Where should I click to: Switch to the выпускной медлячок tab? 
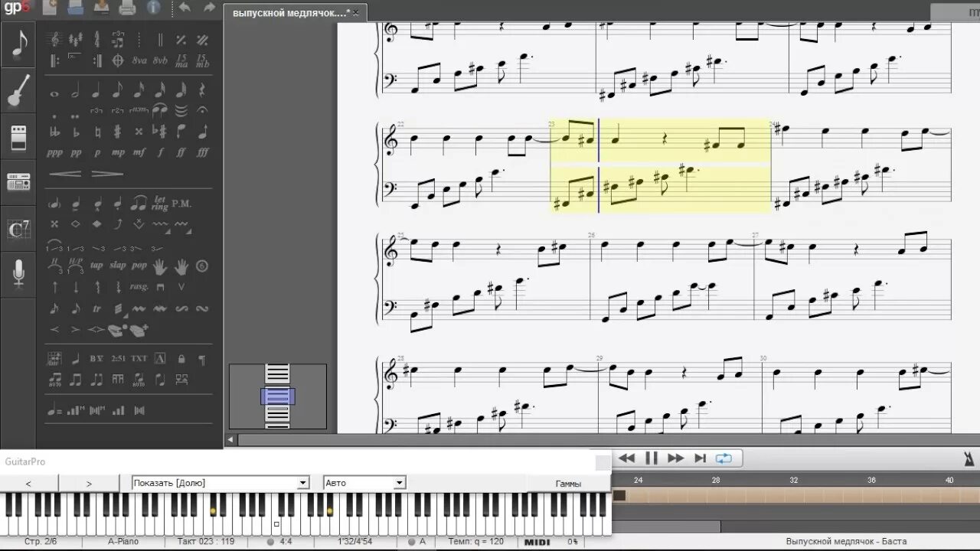point(291,13)
